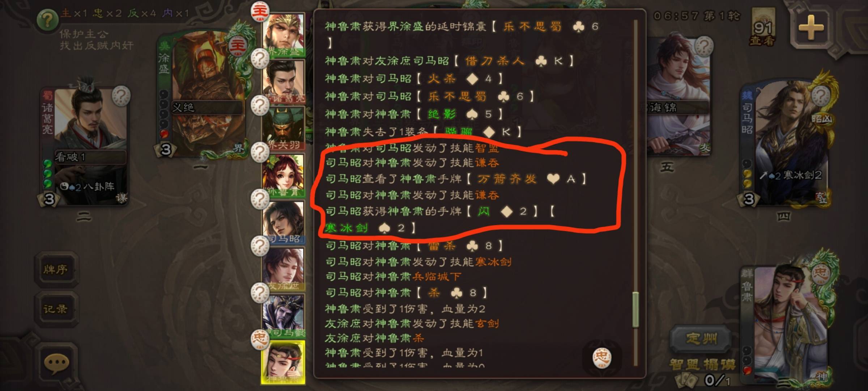Select 孙鲁育 portrait in player list
Screen dimensions: 868x391
pos(284,175)
